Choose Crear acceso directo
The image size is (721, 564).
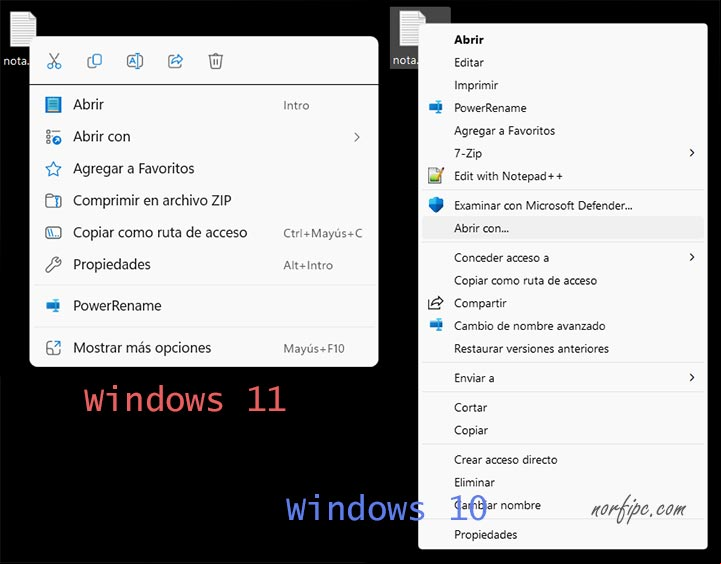[x=563, y=460]
